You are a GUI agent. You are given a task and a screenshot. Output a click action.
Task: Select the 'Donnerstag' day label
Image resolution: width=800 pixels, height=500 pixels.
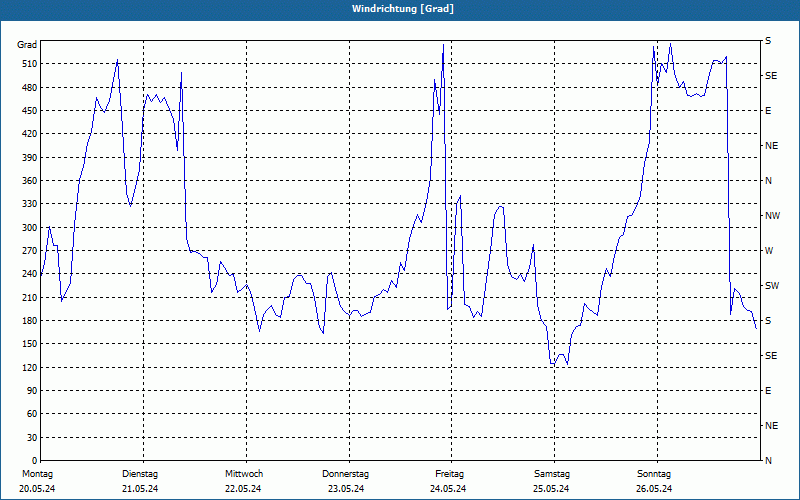(345, 474)
